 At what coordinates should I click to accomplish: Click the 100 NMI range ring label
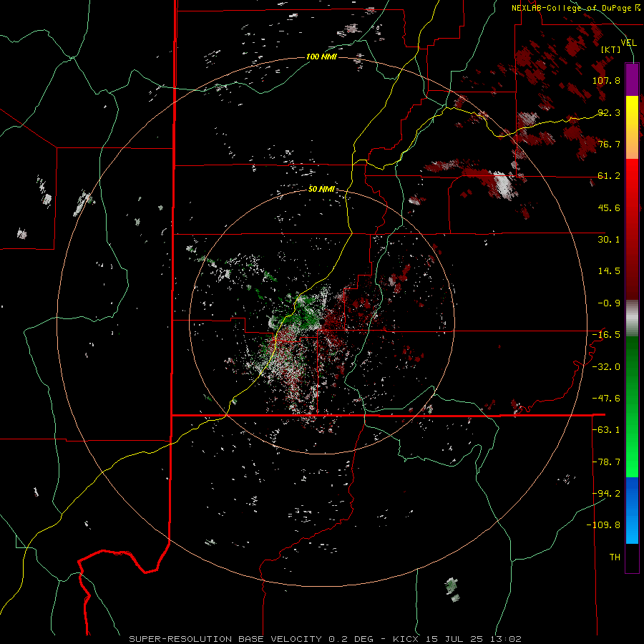pyautogui.click(x=321, y=57)
